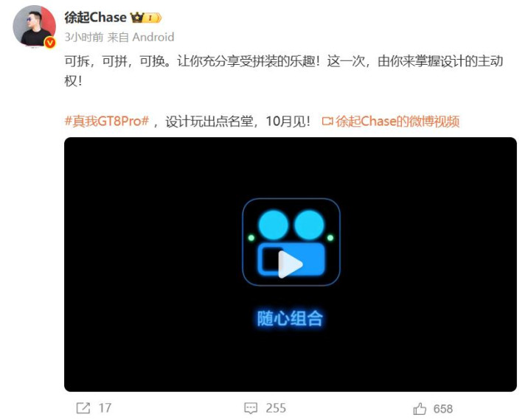Open the #真我GT8Pro# hashtag topic
Screen dimensions: 531x420
[107, 121]
